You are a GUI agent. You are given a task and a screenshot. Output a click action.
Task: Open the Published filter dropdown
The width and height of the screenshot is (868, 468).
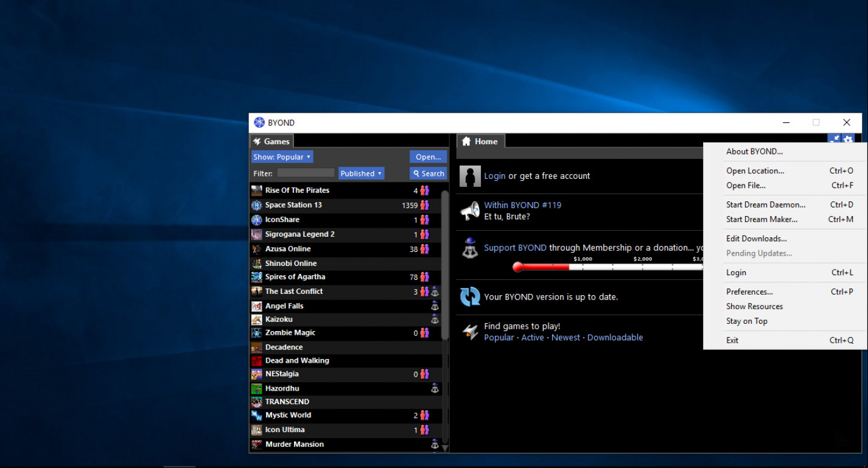(362, 173)
